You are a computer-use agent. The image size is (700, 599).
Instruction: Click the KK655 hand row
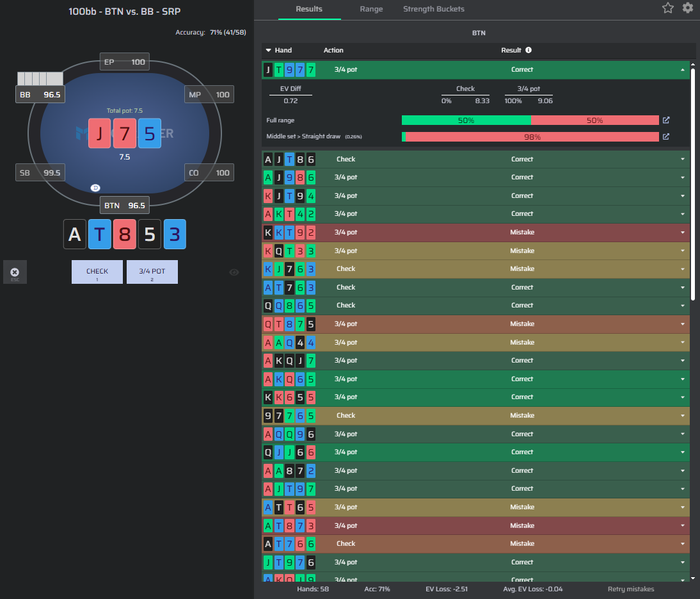pos(475,397)
